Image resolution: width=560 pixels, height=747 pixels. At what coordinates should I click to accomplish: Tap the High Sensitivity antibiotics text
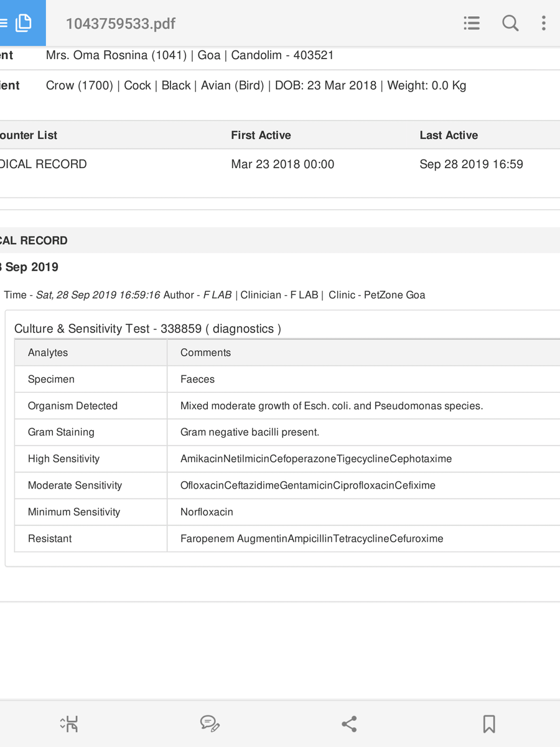pyautogui.click(x=316, y=459)
